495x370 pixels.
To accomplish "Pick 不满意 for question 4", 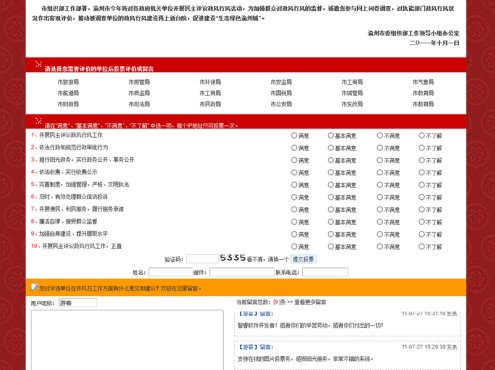I will [380, 172].
